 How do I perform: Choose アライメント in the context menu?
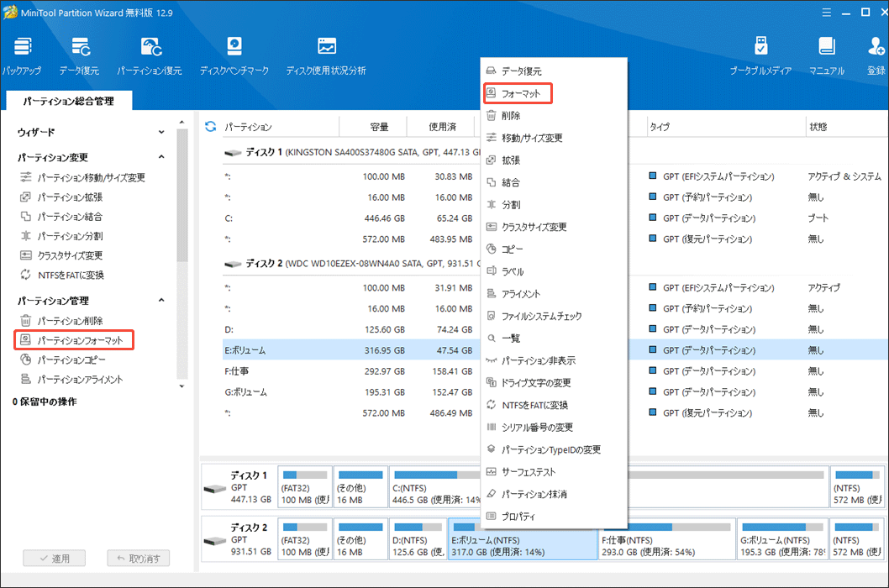[554, 294]
